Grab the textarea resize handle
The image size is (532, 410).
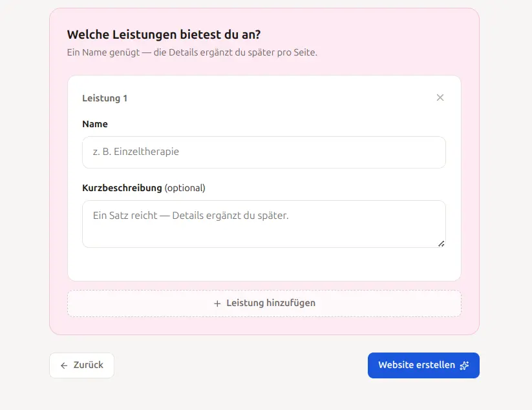click(441, 243)
